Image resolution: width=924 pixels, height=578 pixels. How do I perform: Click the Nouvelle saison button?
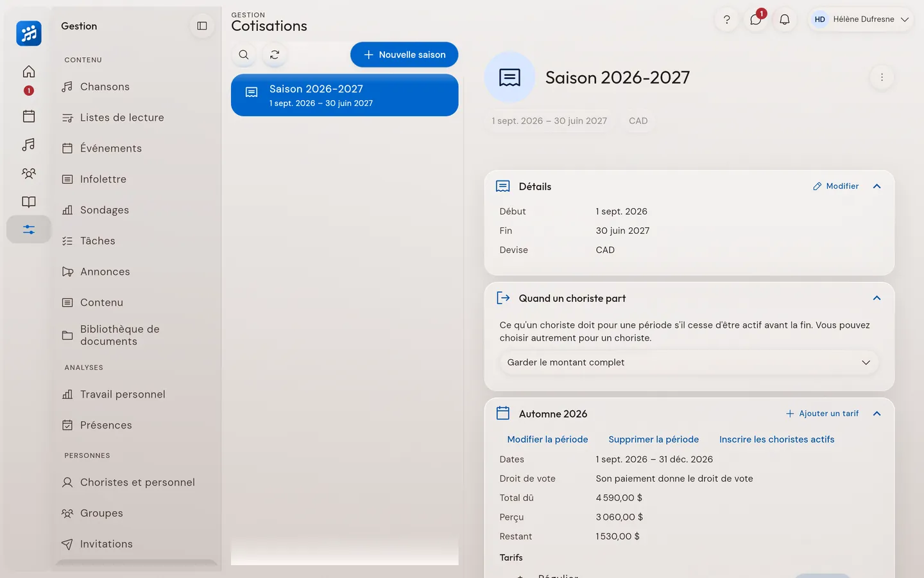(x=404, y=55)
